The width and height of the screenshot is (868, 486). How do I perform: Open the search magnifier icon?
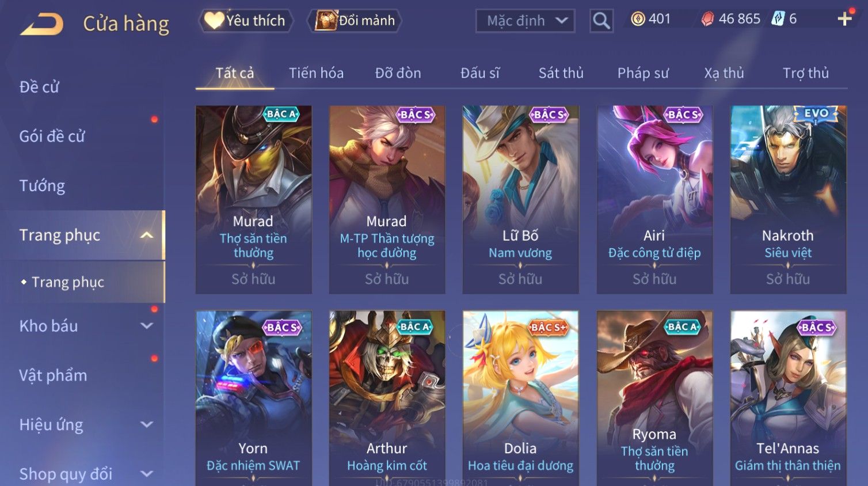coord(601,21)
